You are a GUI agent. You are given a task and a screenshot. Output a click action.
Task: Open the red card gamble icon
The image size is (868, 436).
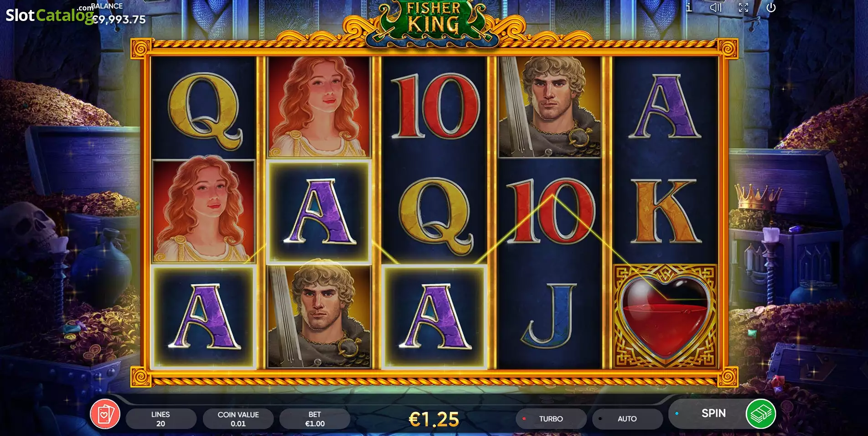click(105, 414)
